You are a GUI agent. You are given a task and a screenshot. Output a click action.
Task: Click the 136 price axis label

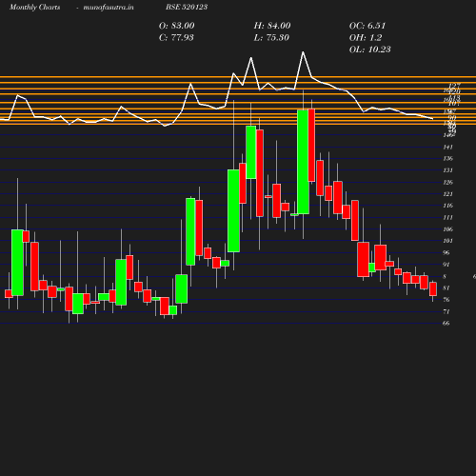pyautogui.click(x=448, y=158)
